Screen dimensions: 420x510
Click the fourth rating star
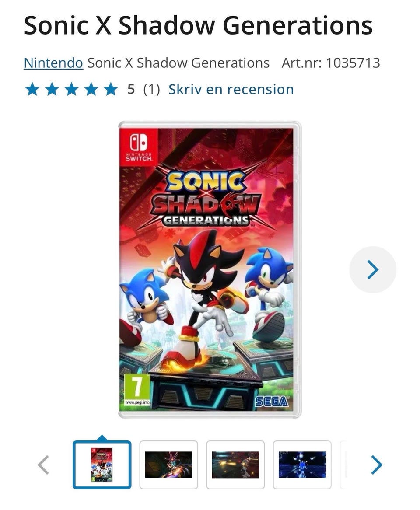coord(91,89)
